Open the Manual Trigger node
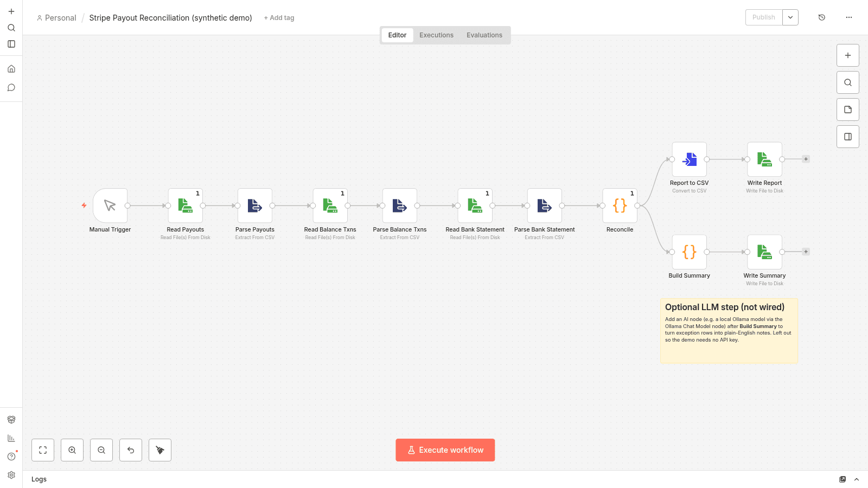Screen dimensions: 868x488 [x=110, y=206]
